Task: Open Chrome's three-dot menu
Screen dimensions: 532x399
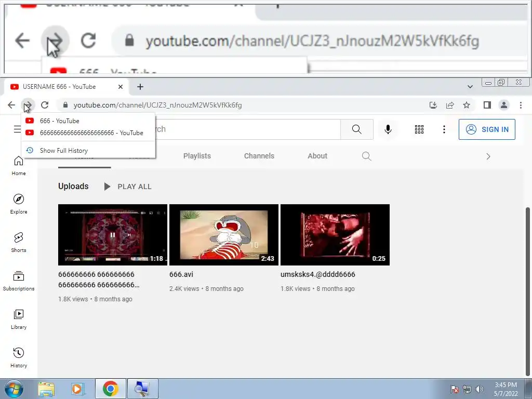Action: click(521, 105)
